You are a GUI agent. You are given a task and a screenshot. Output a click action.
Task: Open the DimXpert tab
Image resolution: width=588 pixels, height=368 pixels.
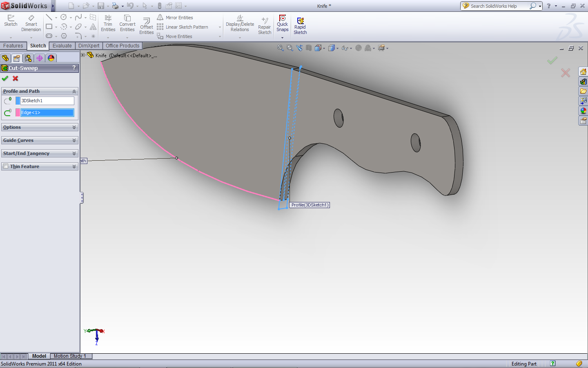89,46
